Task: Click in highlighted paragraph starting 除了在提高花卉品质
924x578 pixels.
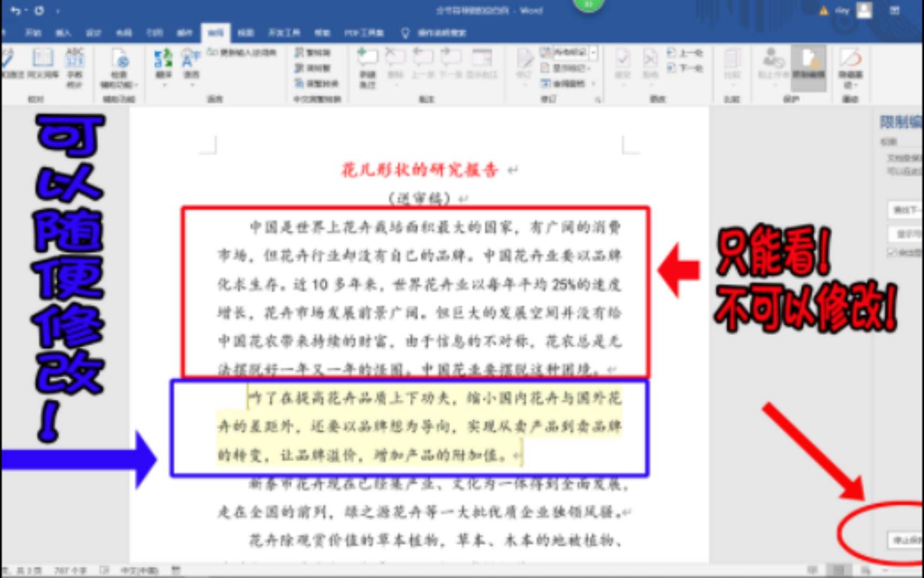Action: click(x=420, y=427)
